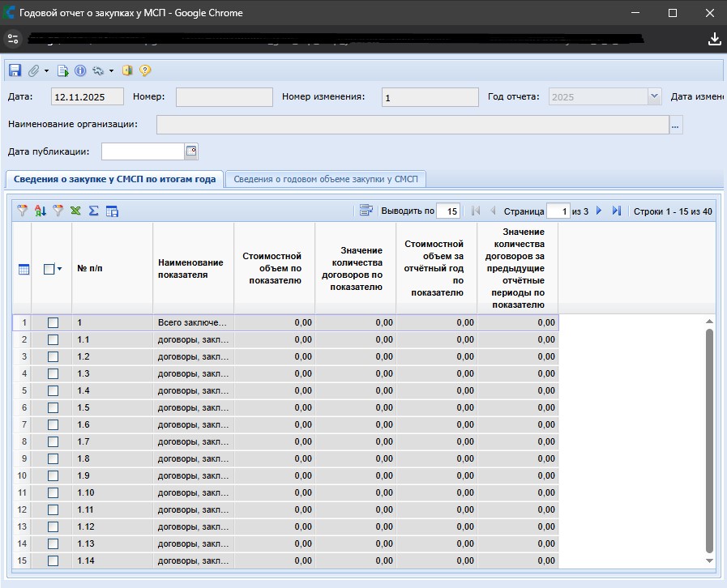Open the Год отчета dropdown
Screen dimensions: 727x588
pyautogui.click(x=654, y=96)
